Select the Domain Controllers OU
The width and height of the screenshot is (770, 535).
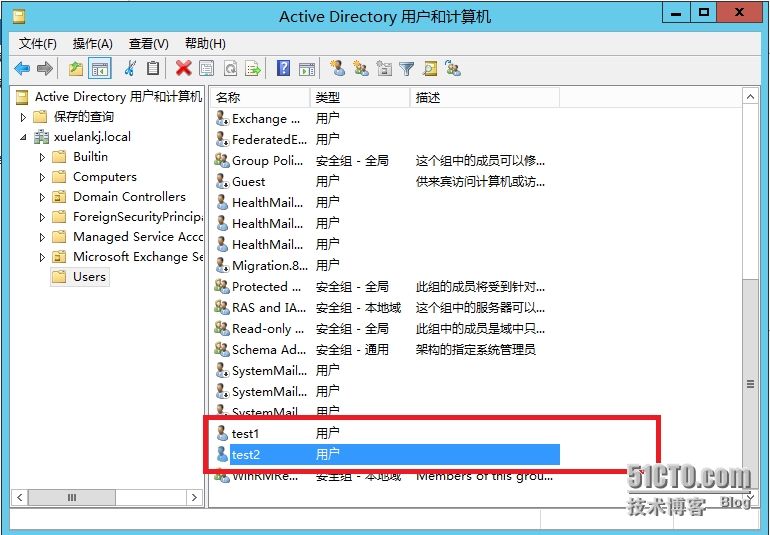click(x=118, y=197)
